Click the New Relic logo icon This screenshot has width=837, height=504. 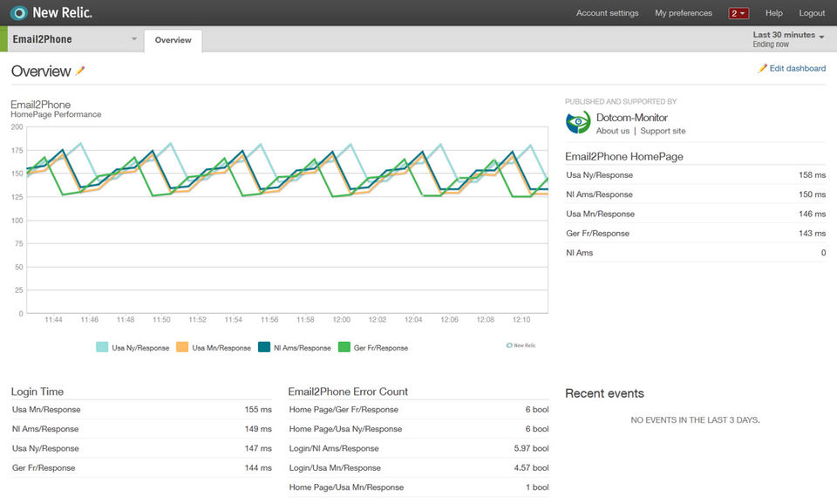18,13
